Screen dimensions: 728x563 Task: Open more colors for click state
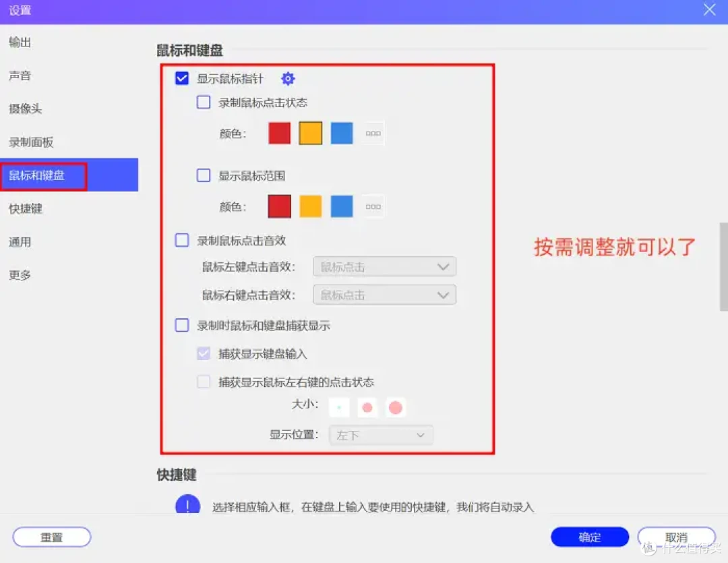tap(373, 134)
